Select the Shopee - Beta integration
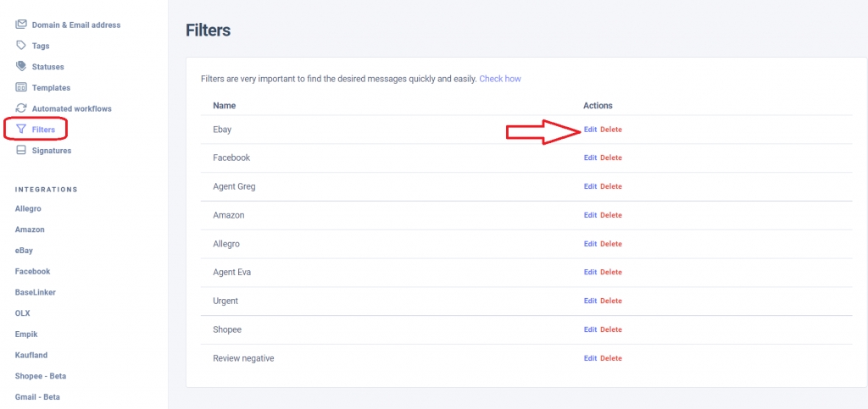This screenshot has width=868, height=409. pos(41,376)
